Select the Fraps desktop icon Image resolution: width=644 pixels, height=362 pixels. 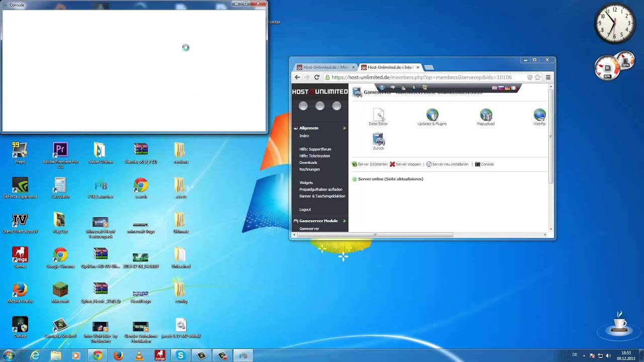[20, 153]
